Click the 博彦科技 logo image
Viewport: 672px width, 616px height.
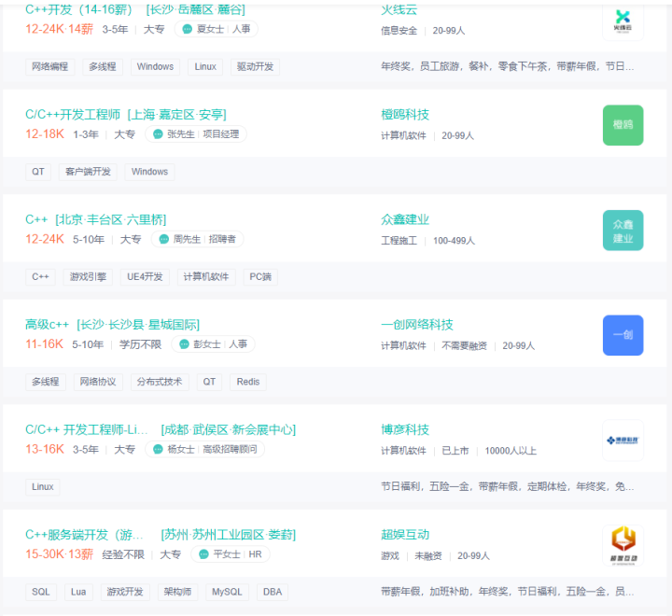click(x=623, y=441)
